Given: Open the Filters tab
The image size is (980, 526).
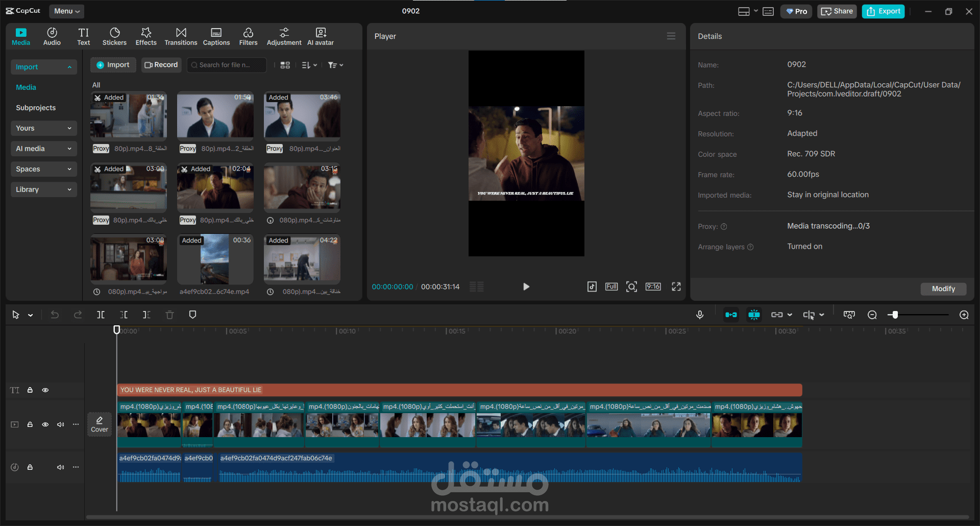Looking at the screenshot, I should click(x=248, y=37).
